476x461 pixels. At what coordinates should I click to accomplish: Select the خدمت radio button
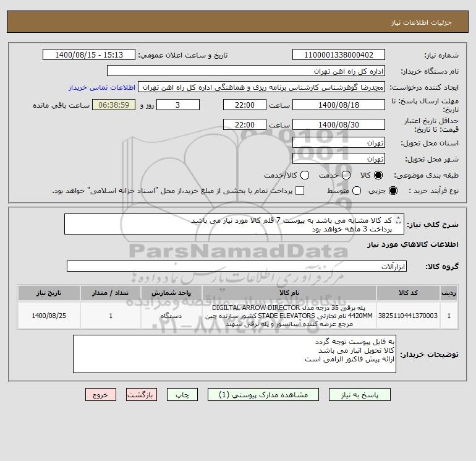[346, 175]
